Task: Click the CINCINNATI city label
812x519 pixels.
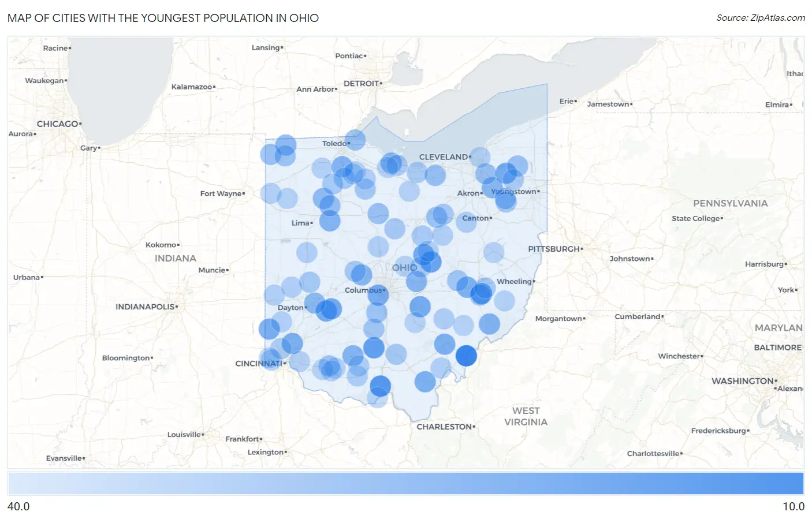Action: click(259, 364)
